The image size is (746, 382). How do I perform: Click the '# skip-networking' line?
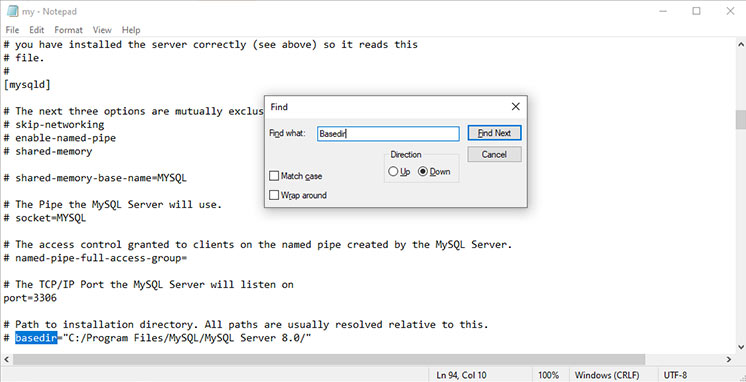54,125
